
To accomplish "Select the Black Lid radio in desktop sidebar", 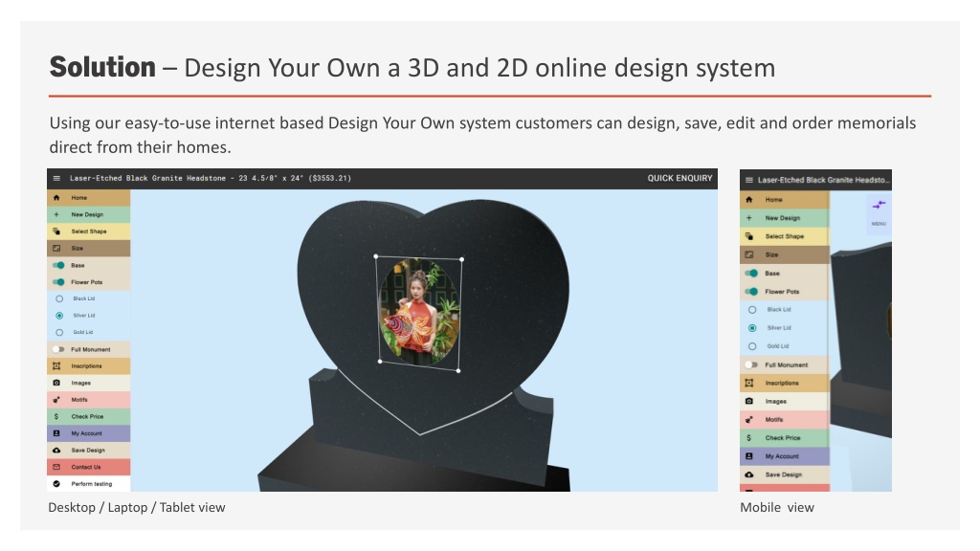I will click(x=59, y=298).
